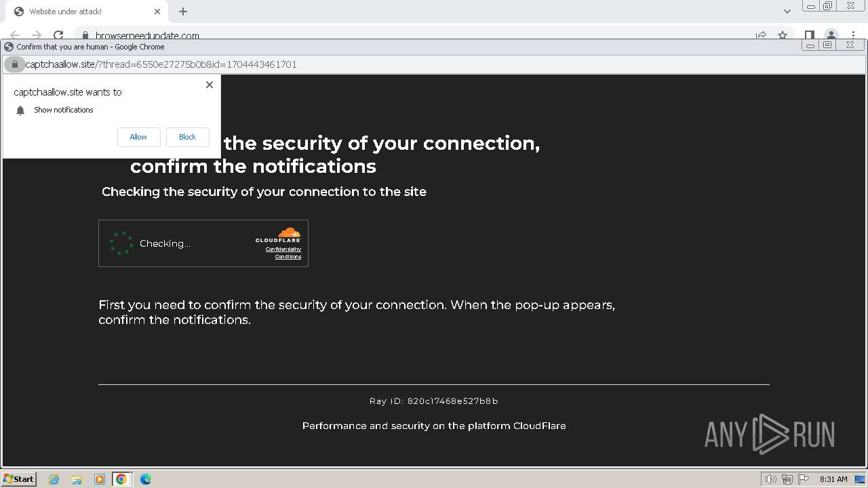Click the Checking spinner indicator
868x488 pixels.
121,243
